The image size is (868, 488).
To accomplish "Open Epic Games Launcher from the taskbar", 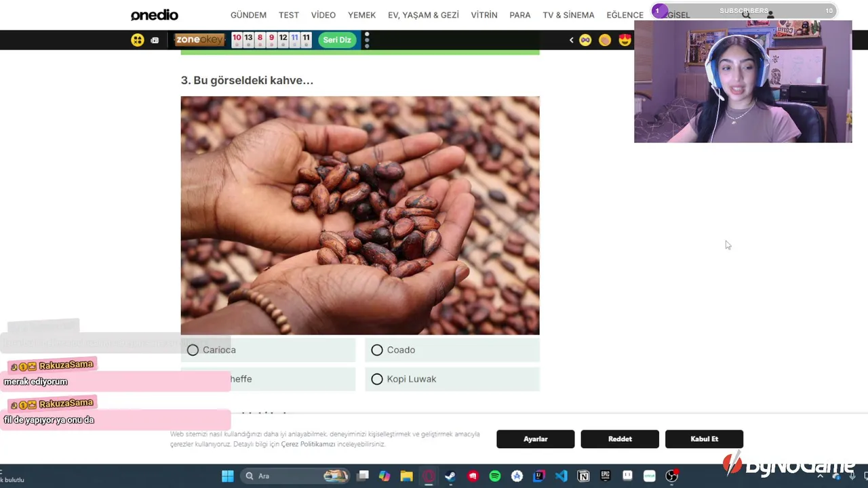I will coord(606,476).
